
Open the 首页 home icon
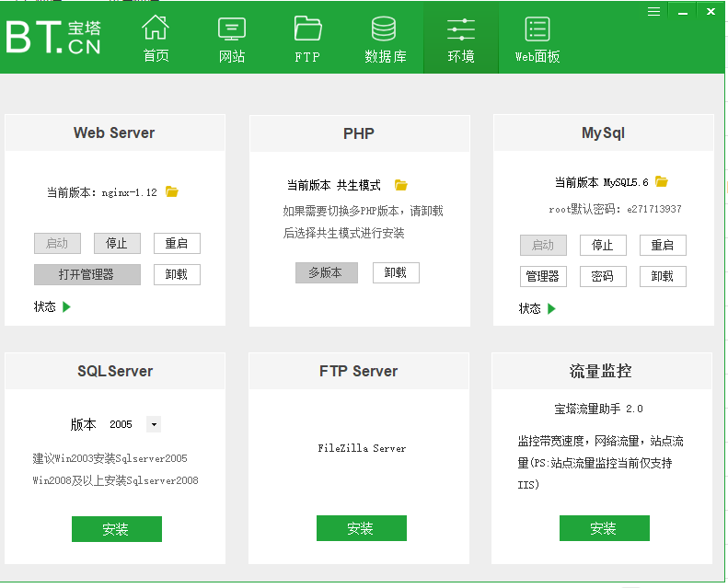pyautogui.click(x=156, y=27)
